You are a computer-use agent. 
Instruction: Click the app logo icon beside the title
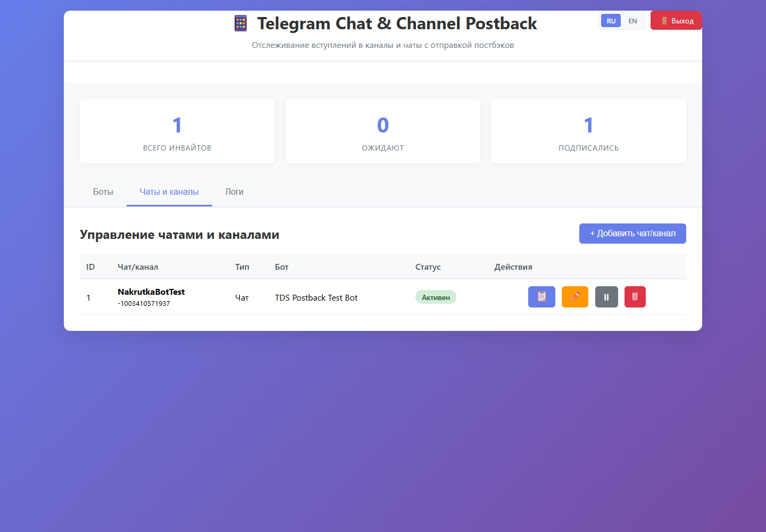pyautogui.click(x=241, y=23)
